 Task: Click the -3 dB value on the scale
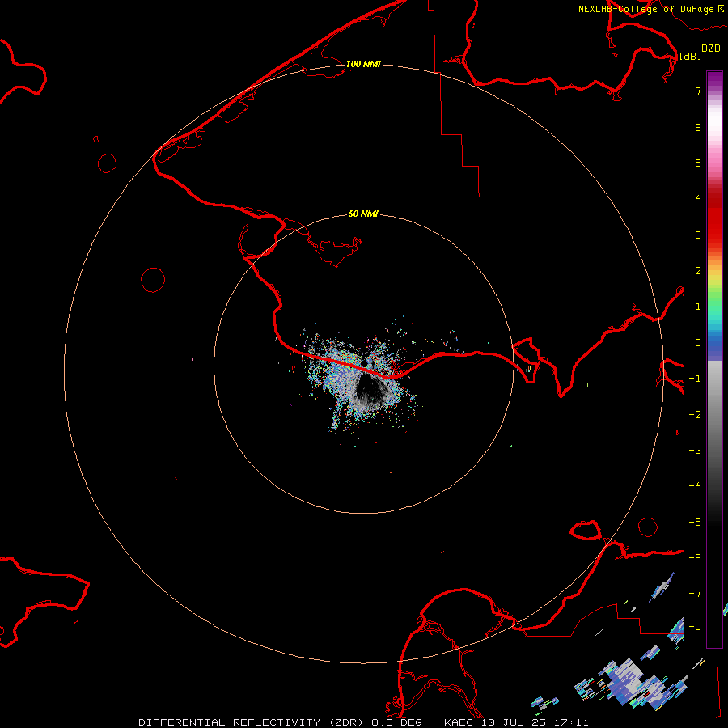click(695, 451)
